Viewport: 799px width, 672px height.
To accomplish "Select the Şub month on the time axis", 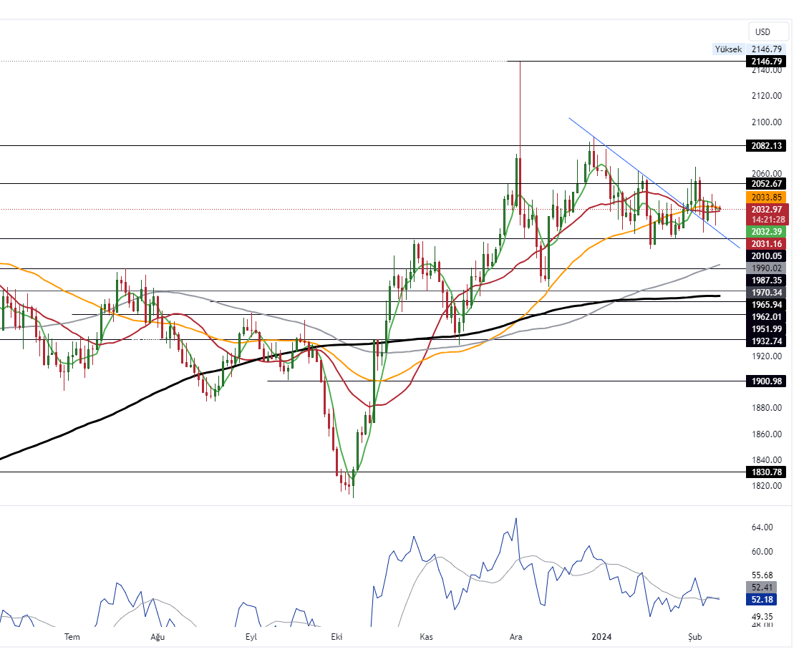I will point(694,636).
